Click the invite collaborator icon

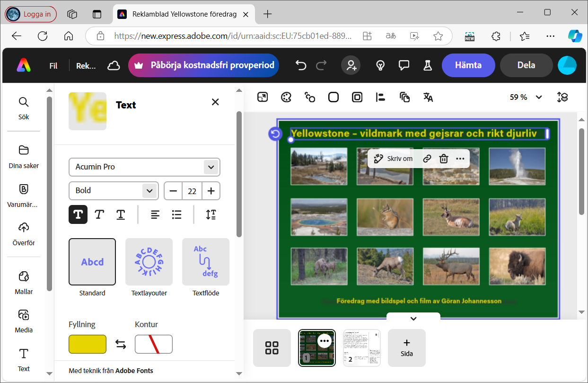[351, 65]
